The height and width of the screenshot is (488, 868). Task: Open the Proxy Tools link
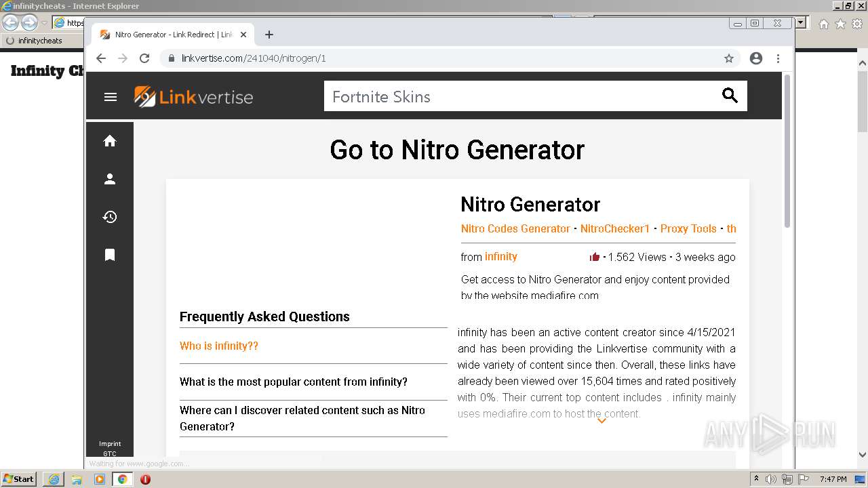point(688,228)
